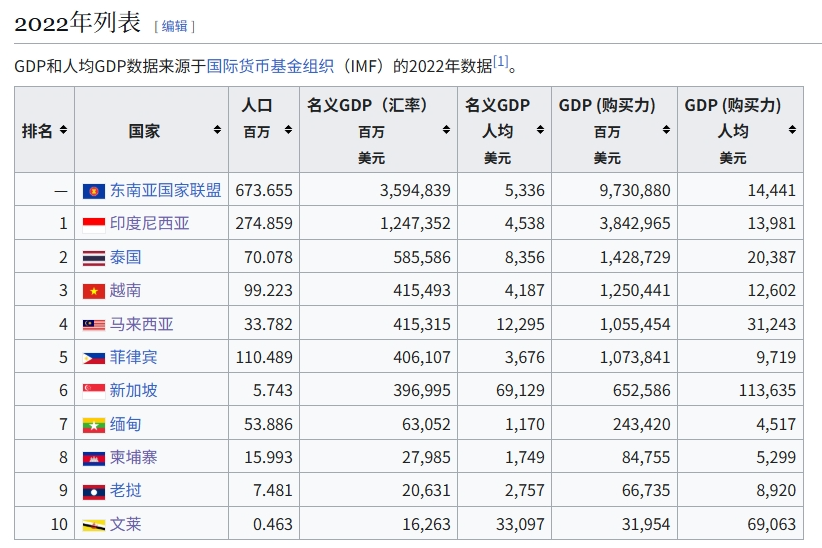Sort table by 国家 column
Image resolution: width=822 pixels, height=548 pixels.
[x=217, y=131]
